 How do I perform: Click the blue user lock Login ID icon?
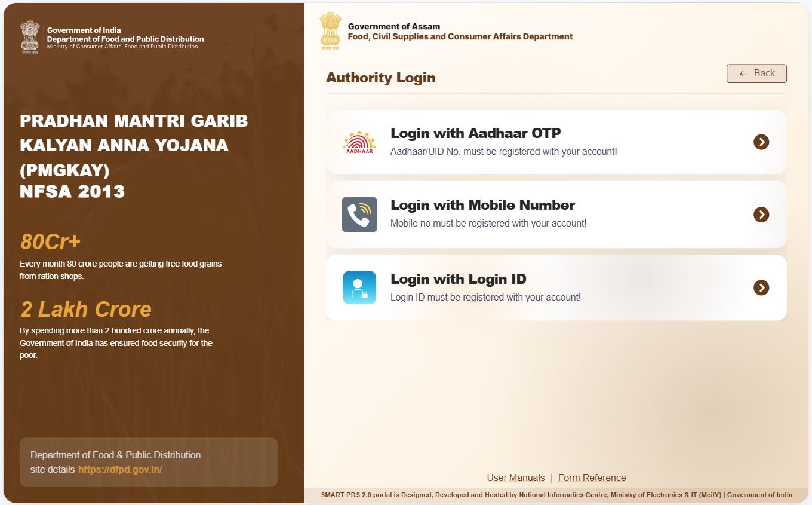[x=359, y=287]
